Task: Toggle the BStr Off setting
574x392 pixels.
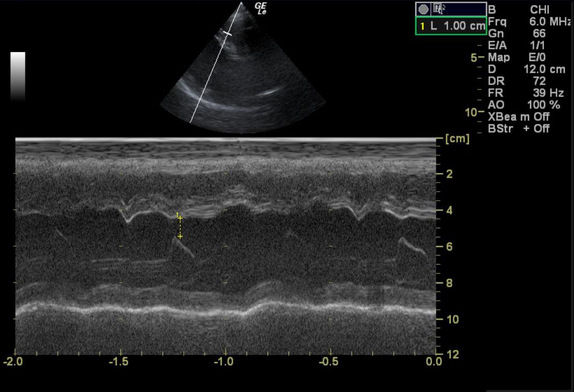Action: [x=518, y=129]
